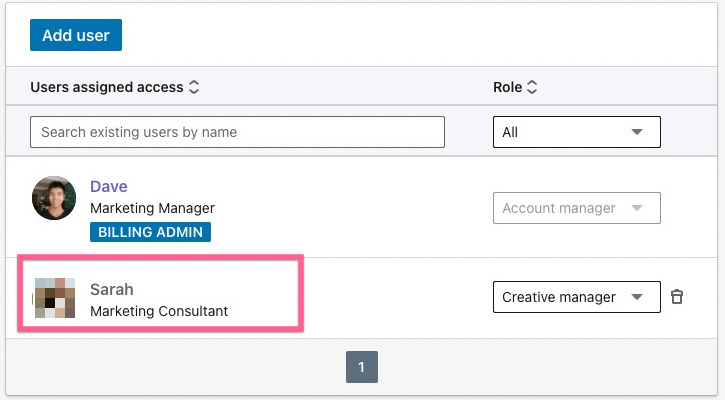
Task: Click the Users assigned access column header
Action: 107,88
